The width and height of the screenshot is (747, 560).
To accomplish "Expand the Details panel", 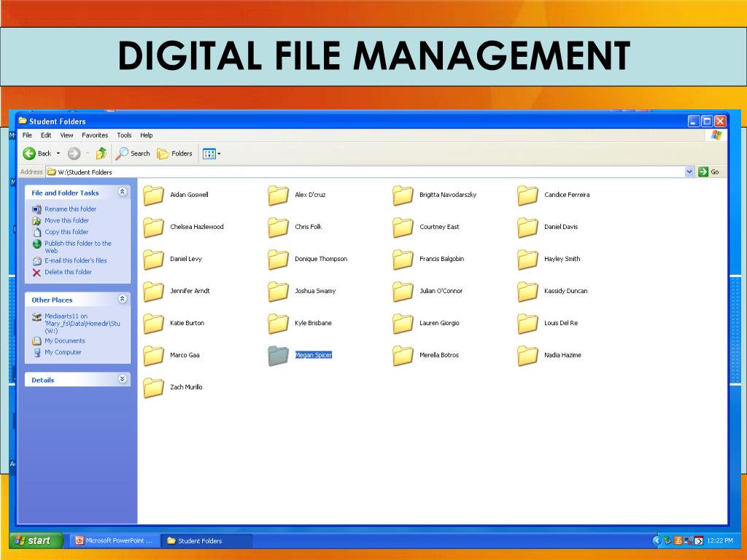I will point(123,379).
